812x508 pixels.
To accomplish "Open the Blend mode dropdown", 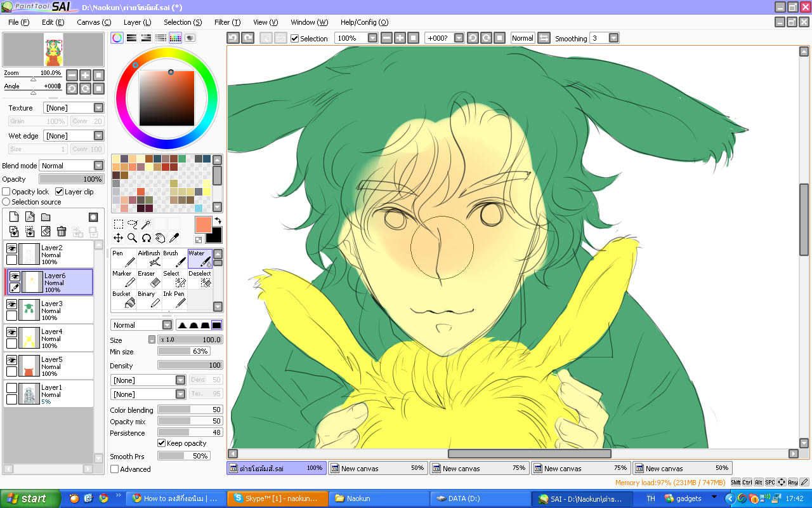I will pos(71,166).
